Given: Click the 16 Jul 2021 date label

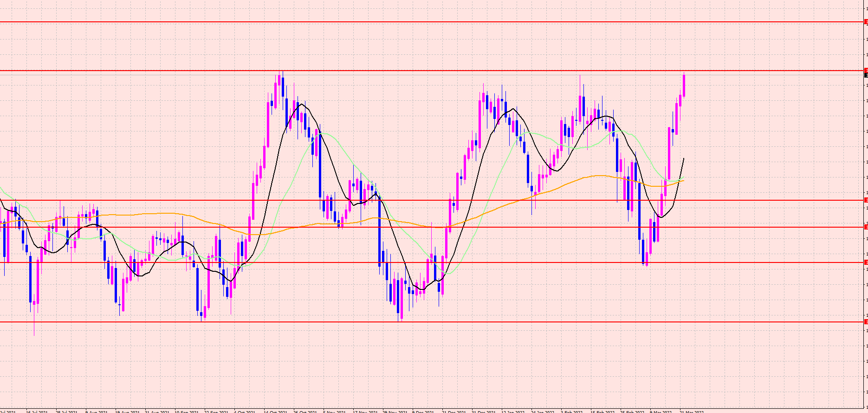Looking at the screenshot, I should tap(37, 411).
